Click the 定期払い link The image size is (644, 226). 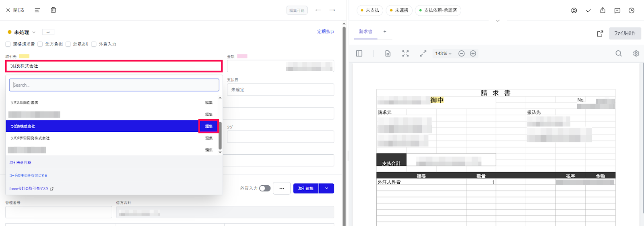click(x=325, y=31)
